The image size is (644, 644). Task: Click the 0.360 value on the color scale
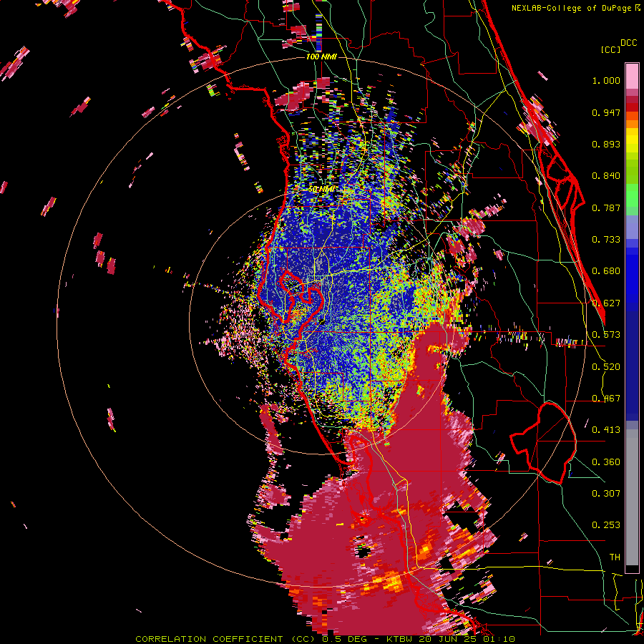(606, 462)
